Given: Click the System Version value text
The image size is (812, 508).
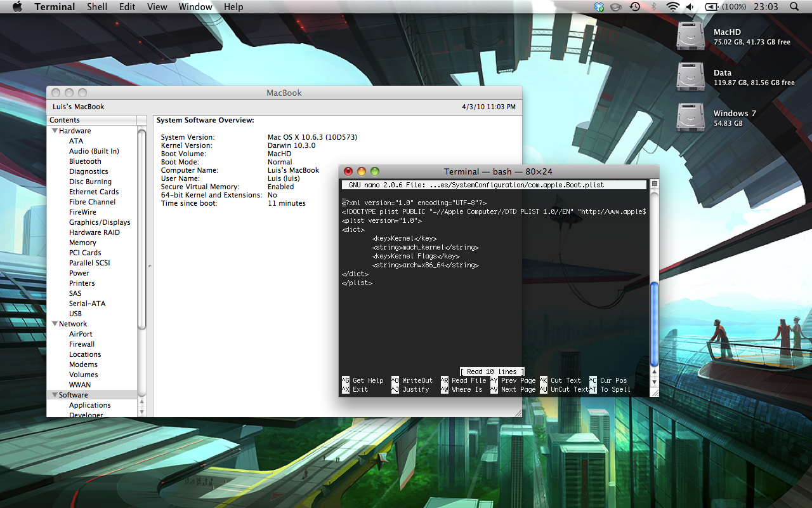Looking at the screenshot, I should pos(313,137).
